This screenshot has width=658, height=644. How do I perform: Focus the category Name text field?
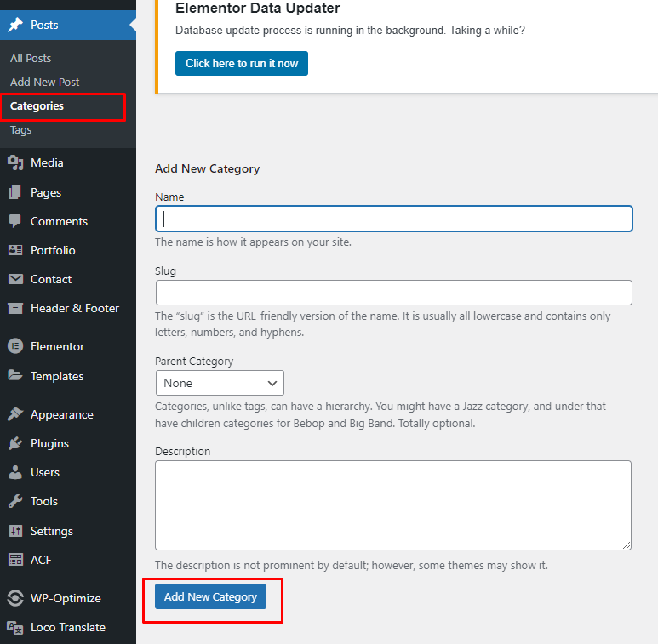(393, 219)
